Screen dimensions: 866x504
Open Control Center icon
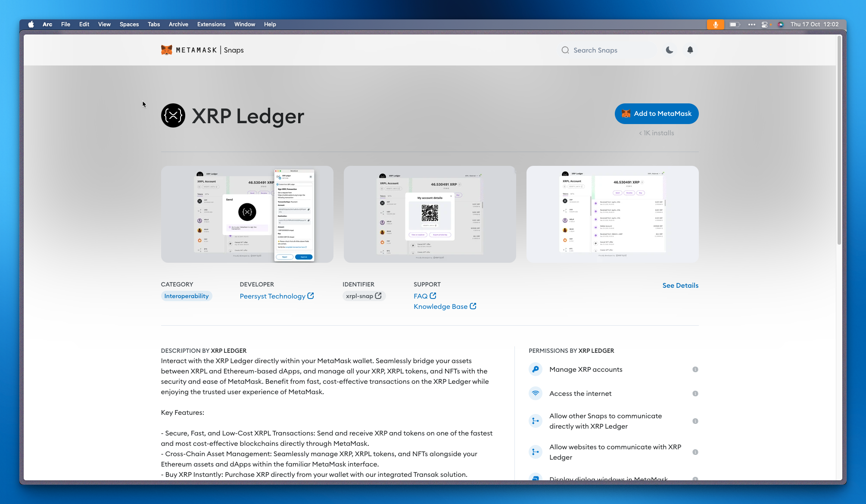765,25
